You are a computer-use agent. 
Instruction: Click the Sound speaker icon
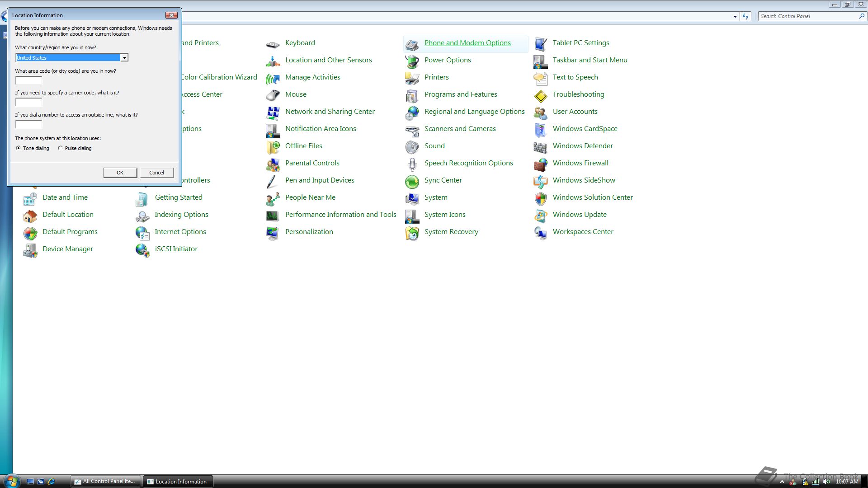click(x=412, y=147)
